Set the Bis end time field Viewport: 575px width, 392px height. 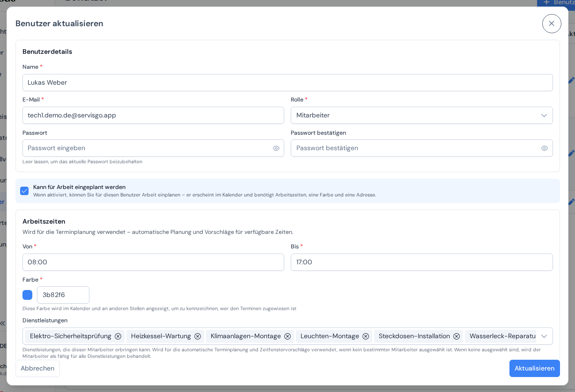click(421, 262)
